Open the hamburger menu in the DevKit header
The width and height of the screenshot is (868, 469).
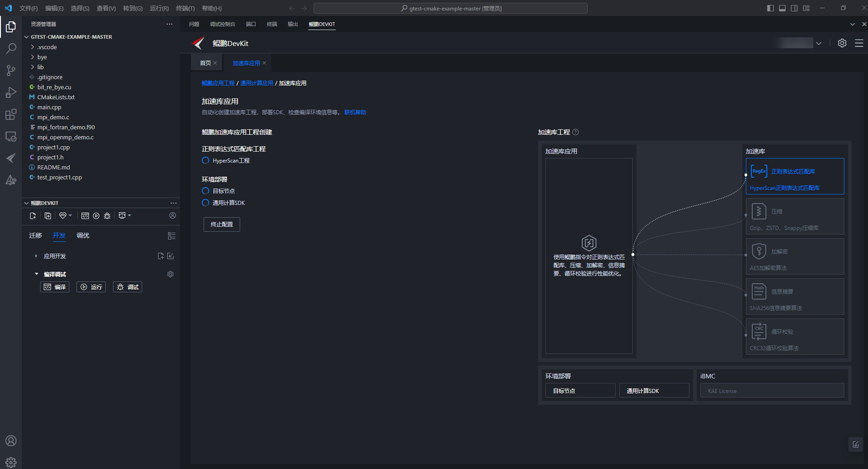(859, 43)
